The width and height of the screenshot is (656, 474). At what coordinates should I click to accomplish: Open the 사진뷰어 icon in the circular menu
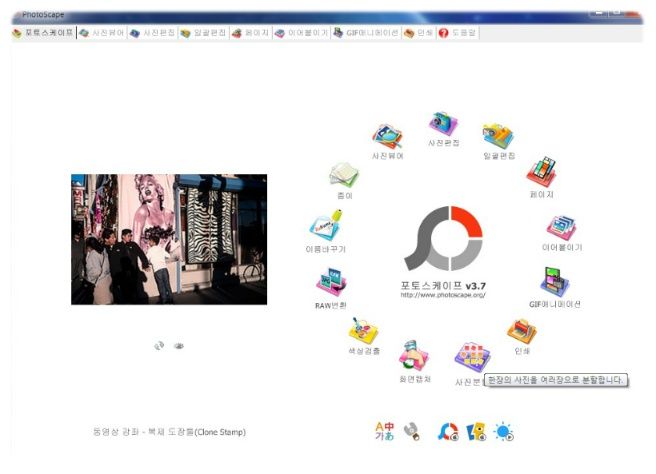pyautogui.click(x=387, y=137)
